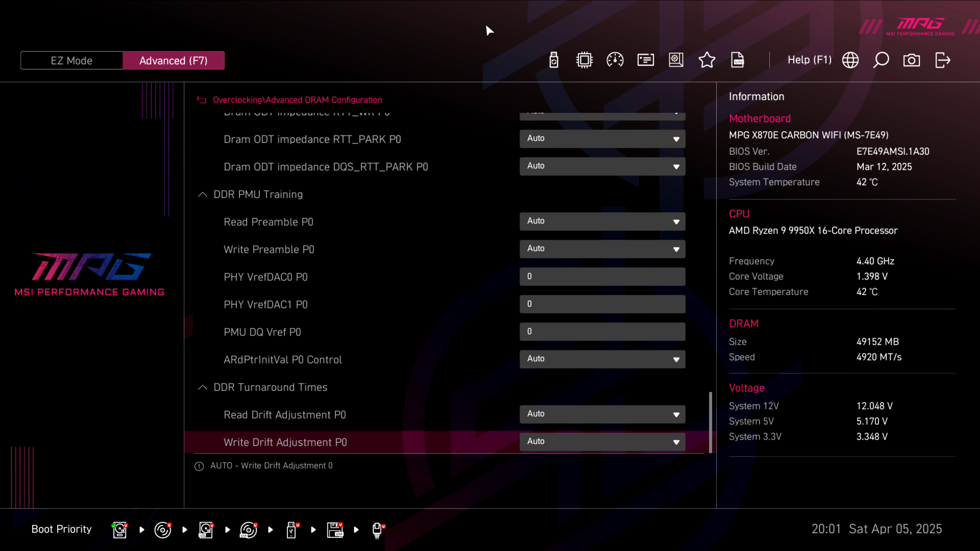Open the magnifier search icon
This screenshot has height=551, width=980.
tap(881, 60)
